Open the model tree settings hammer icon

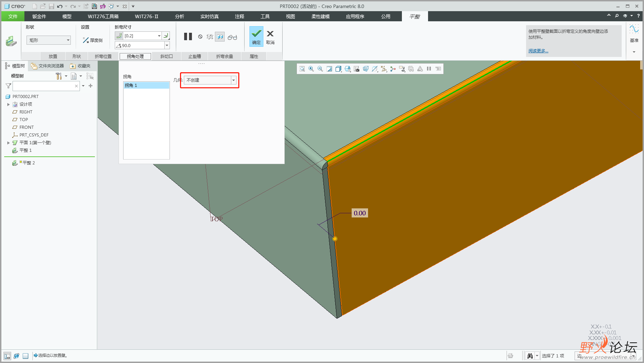pyautogui.click(x=59, y=76)
